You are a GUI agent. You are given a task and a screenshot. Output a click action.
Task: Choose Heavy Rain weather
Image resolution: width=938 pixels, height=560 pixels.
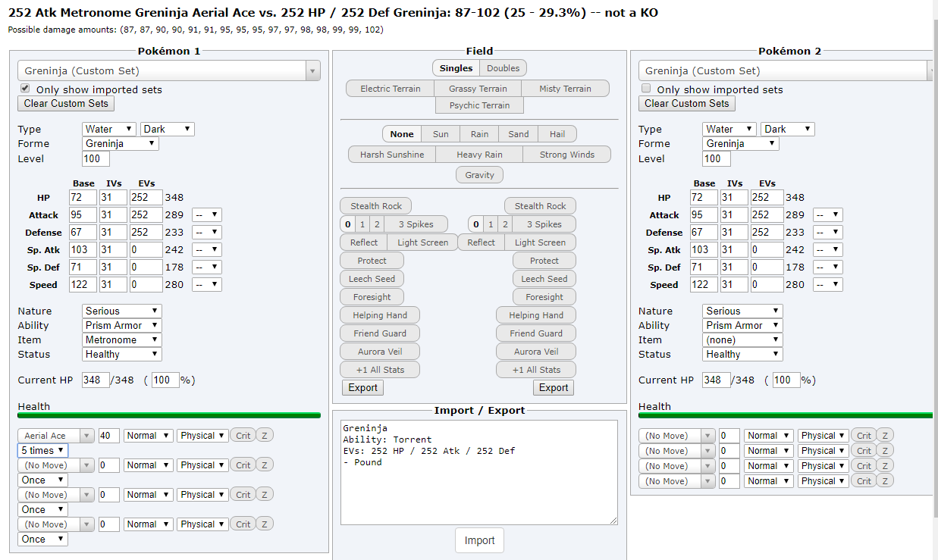click(x=479, y=155)
